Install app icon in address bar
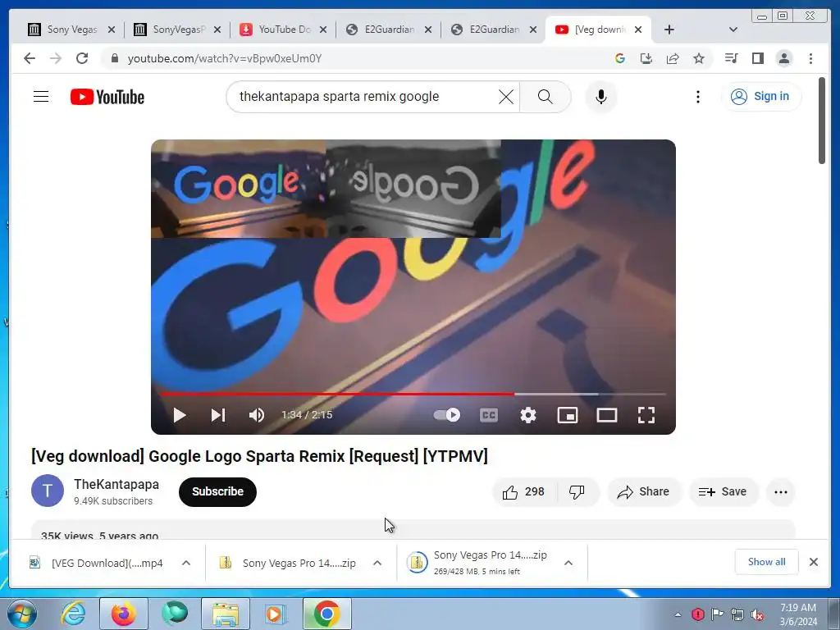Screen dimensions: 840x630 (x=646, y=58)
